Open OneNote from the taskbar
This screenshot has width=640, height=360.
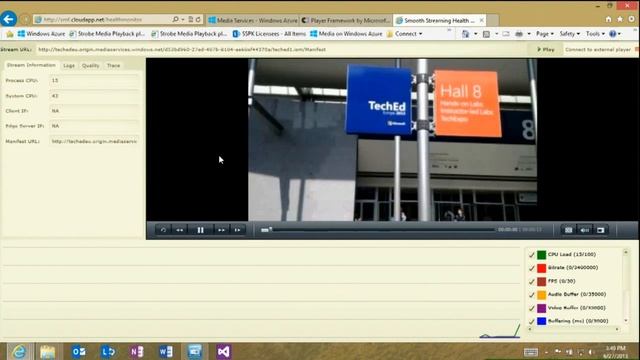(137, 351)
